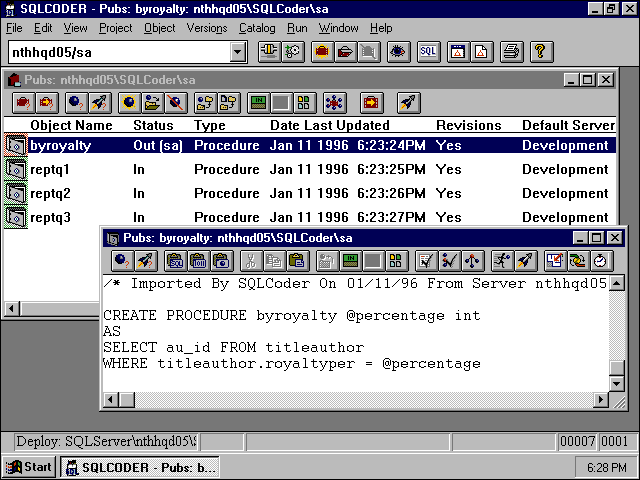The height and width of the screenshot is (480, 640).
Task: Click scissors cut icon in editor toolbar
Action: tap(251, 261)
